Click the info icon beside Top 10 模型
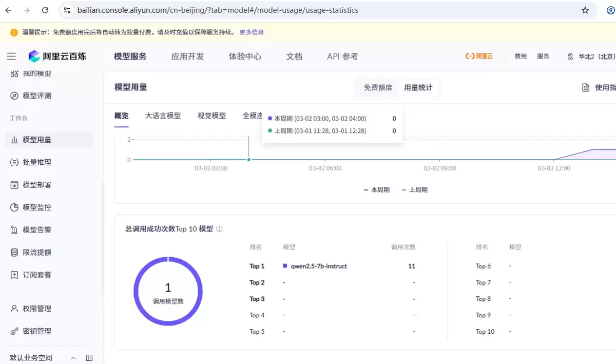Screen dimensions: 616x364 219,229
